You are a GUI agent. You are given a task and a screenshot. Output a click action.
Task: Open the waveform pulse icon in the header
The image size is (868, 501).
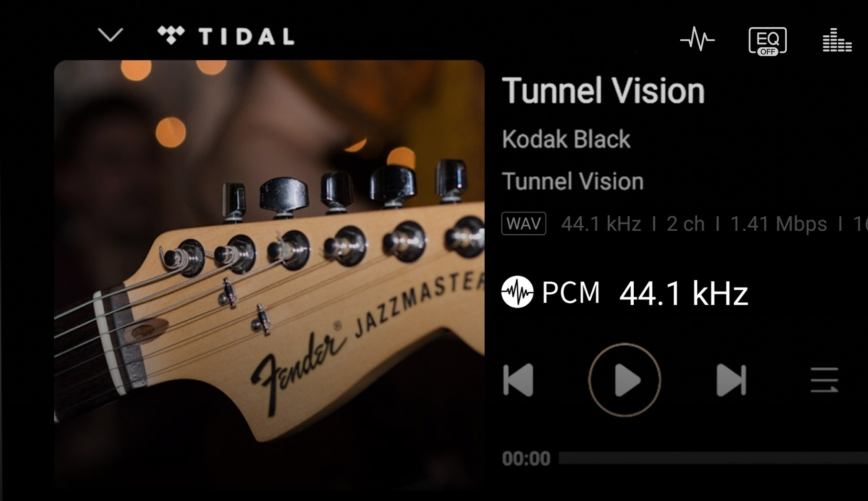pyautogui.click(x=697, y=39)
